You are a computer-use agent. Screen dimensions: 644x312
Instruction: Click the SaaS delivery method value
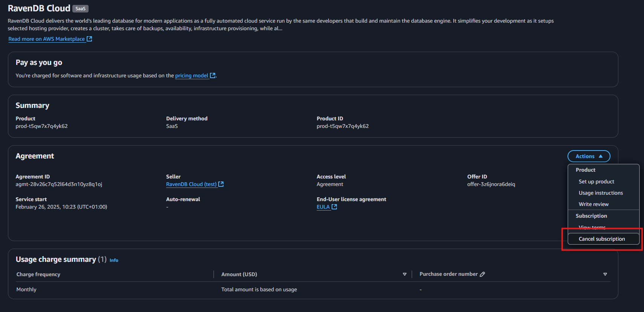coord(172,126)
